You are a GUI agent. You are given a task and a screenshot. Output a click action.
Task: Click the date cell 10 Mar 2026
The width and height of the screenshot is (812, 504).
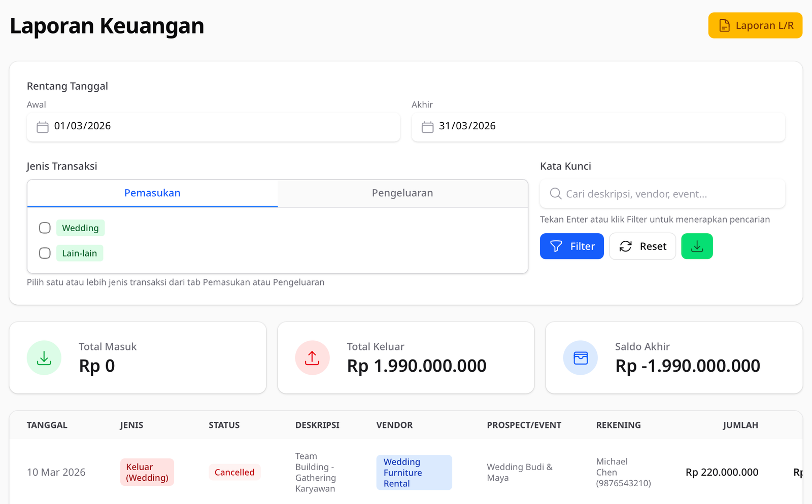[x=56, y=473]
